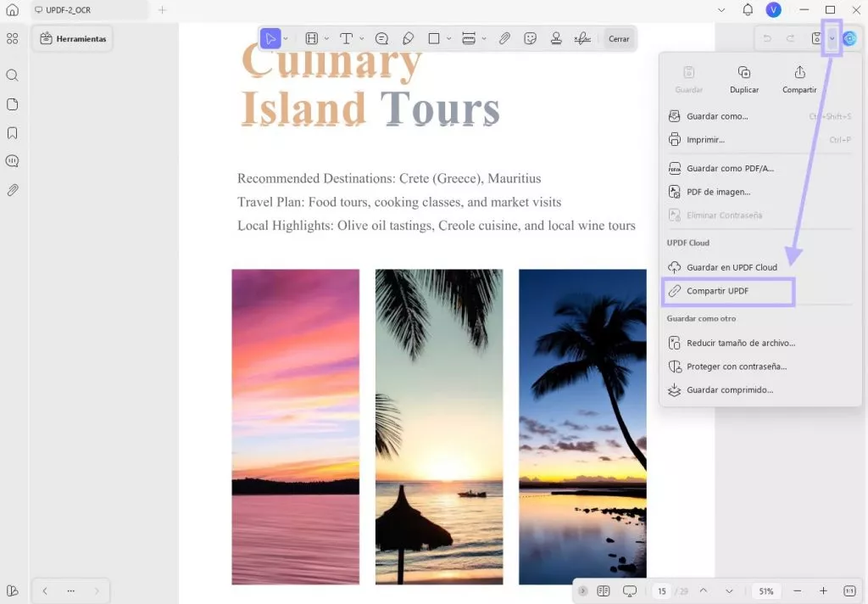The image size is (868, 604).
Task: Expand text tool options arrow
Action: tap(361, 39)
